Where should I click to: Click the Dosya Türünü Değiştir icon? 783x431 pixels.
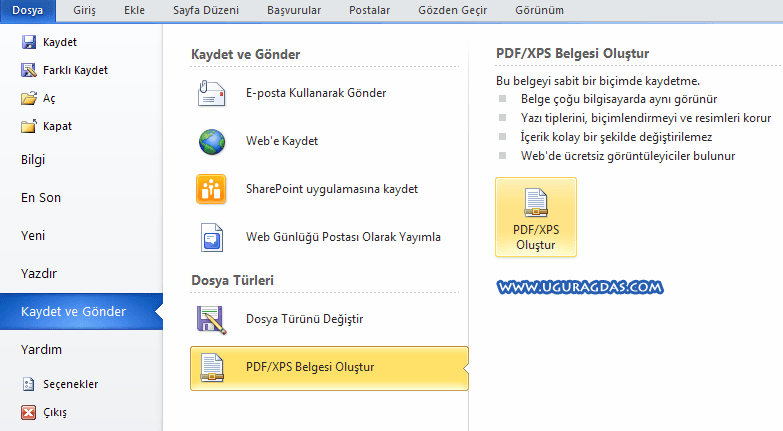pos(212,319)
